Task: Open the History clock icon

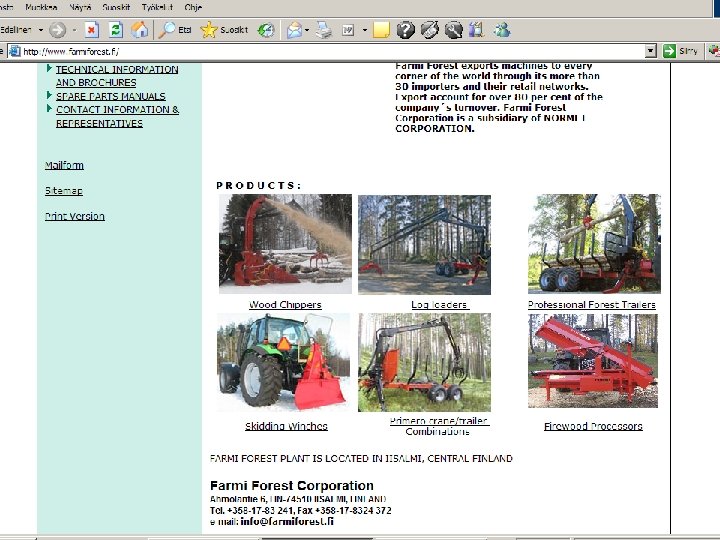Action: pos(266,30)
